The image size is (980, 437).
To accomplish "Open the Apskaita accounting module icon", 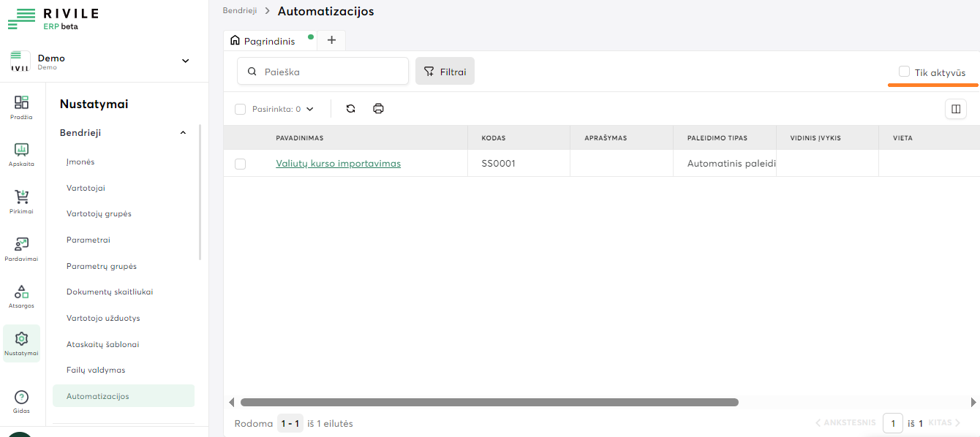I will pos(21,150).
